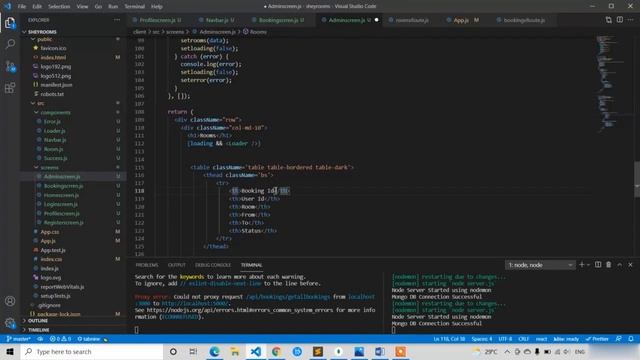Click the Windows search box
Image resolution: width=640 pixels, height=360 pixels.
pos(92,351)
